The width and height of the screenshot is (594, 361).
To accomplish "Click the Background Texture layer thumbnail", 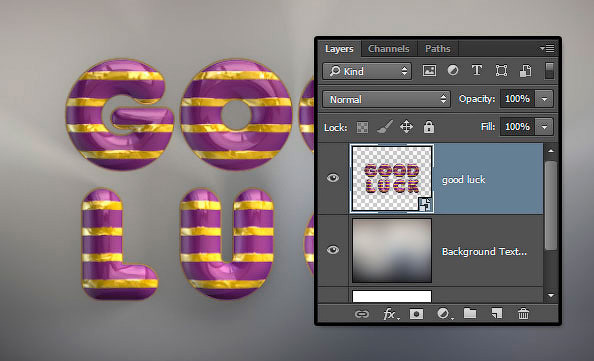I will point(392,250).
